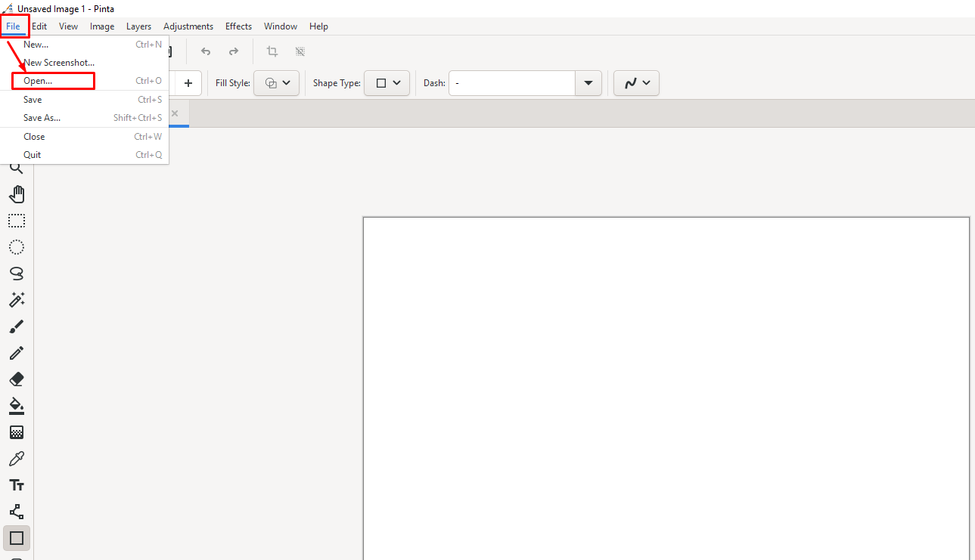Click the Crop to Selection toolbar icon
This screenshot has width=975, height=560.
272,51
